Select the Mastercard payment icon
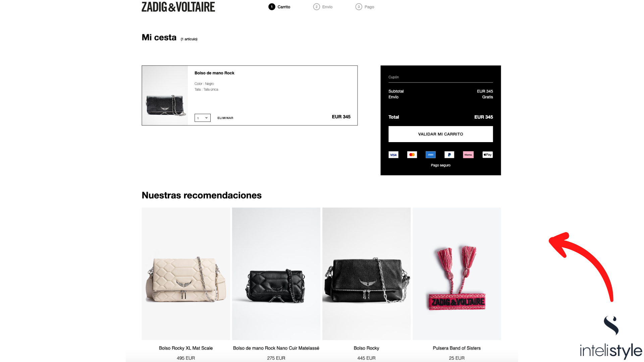Viewport: 644px width, 362px height. 412,155
